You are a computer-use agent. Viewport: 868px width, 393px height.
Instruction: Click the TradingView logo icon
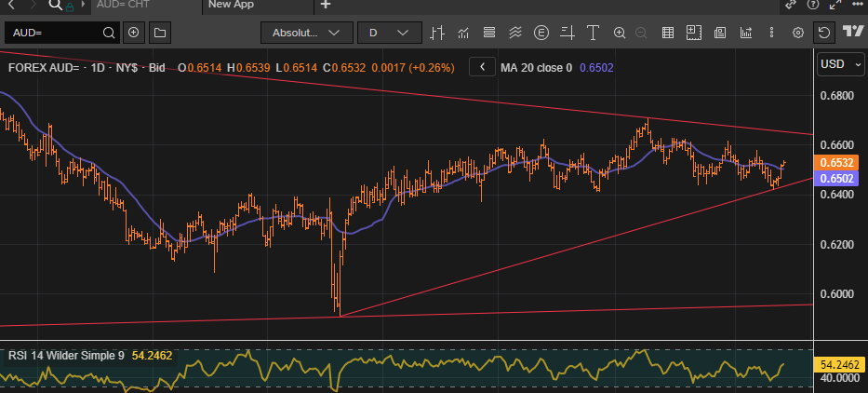pos(852,33)
